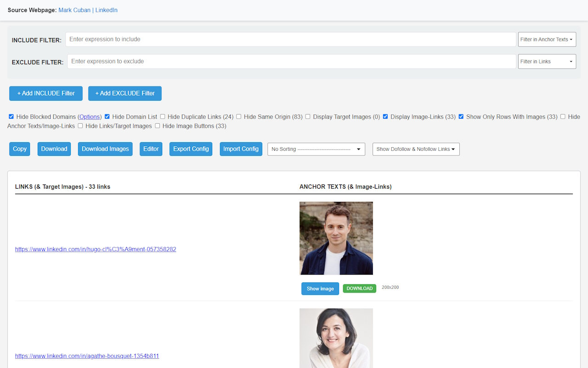The height and width of the screenshot is (368, 588).
Task: Open the agathe-bousquet LinkedIn profile link
Action: click(87, 356)
